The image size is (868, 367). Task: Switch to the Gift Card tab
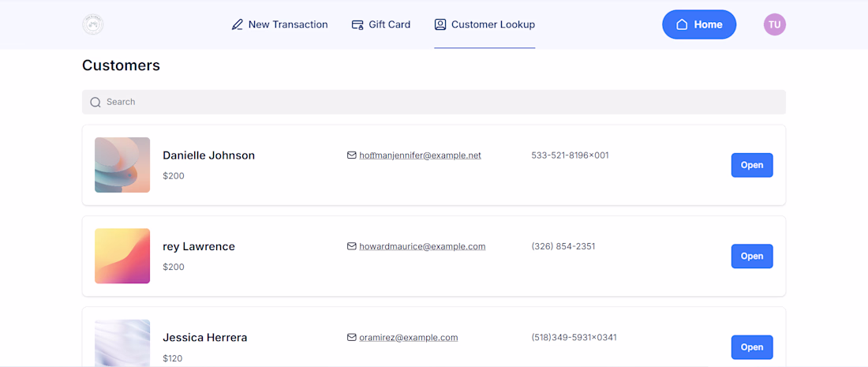pos(381,24)
